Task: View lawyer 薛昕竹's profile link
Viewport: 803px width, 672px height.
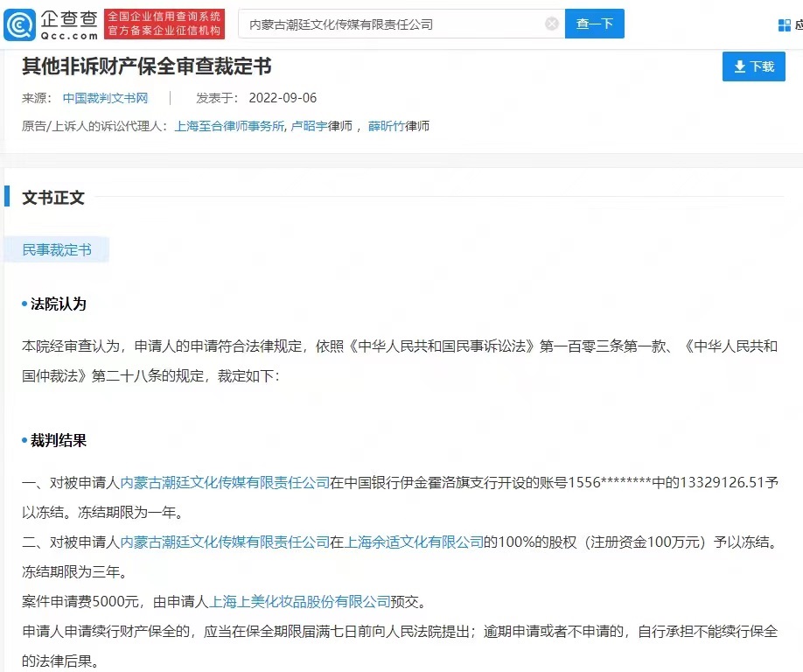Action: [386, 126]
